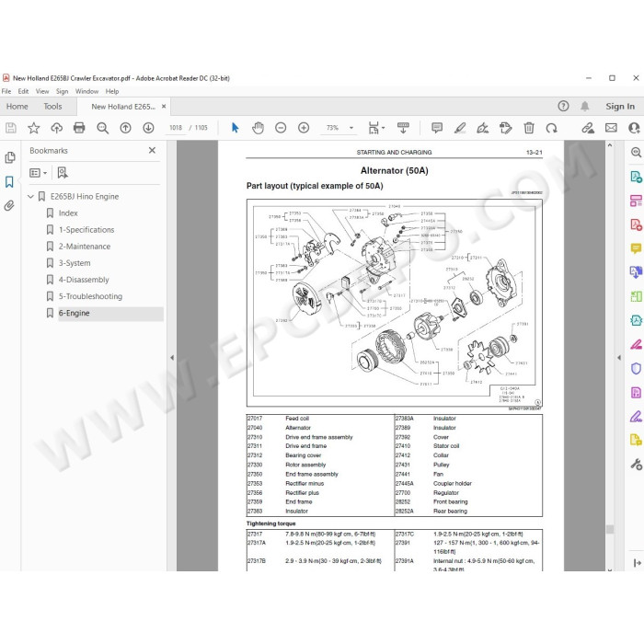Open the Find text search tool
The width and height of the screenshot is (644, 644).
[x=102, y=128]
